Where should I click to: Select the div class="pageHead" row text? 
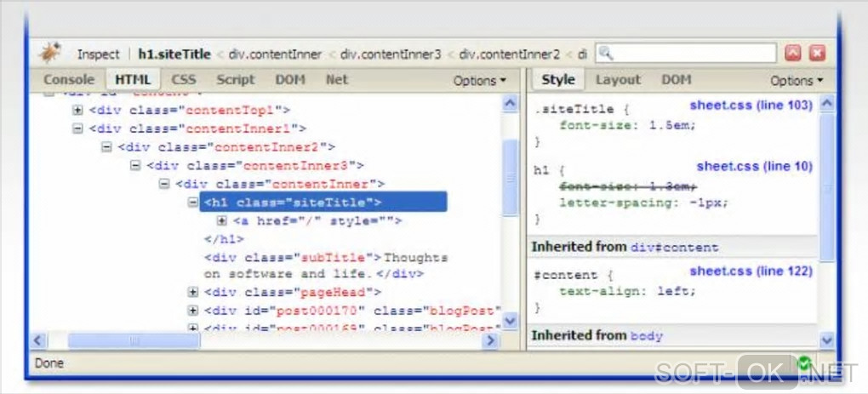click(x=293, y=292)
